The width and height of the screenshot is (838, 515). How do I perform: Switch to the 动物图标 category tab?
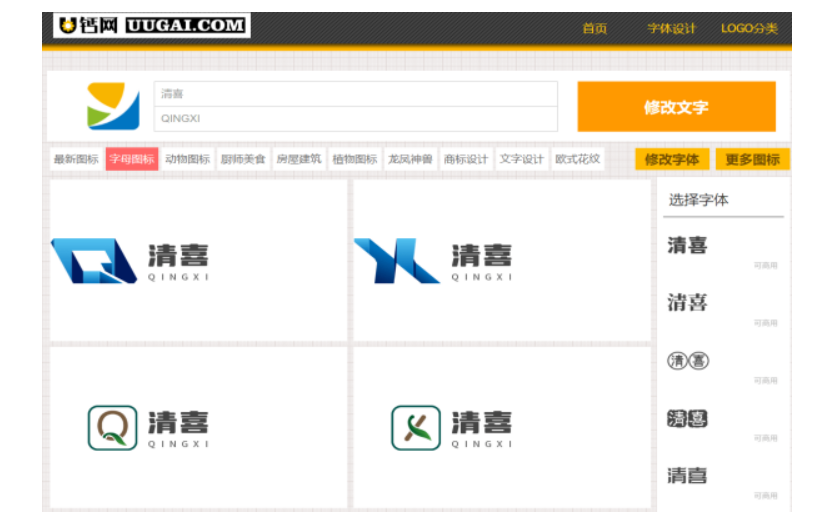[187, 159]
